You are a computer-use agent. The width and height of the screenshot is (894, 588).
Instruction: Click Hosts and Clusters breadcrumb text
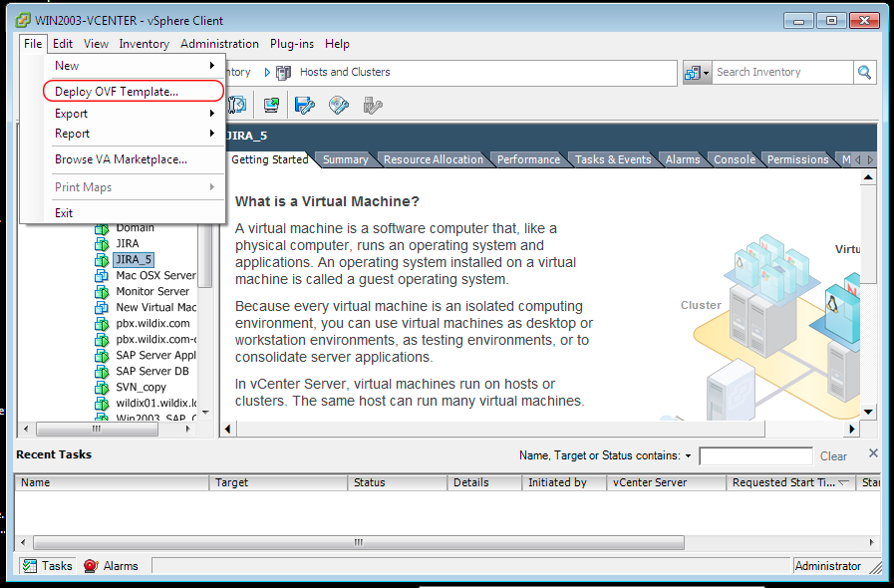click(x=345, y=73)
